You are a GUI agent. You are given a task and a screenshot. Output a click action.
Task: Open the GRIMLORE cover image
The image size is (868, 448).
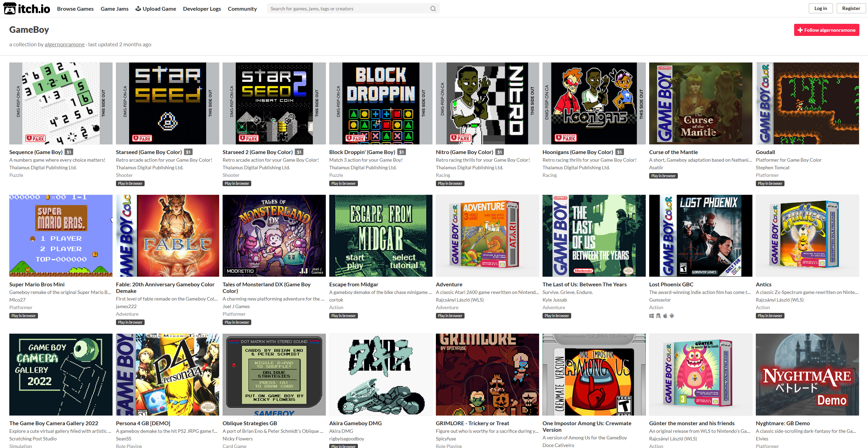click(487, 374)
